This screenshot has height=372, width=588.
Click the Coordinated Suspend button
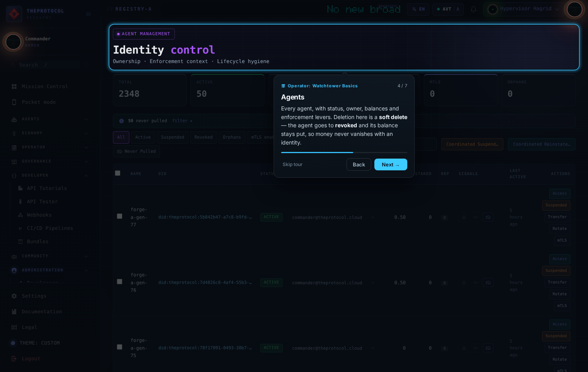472,144
